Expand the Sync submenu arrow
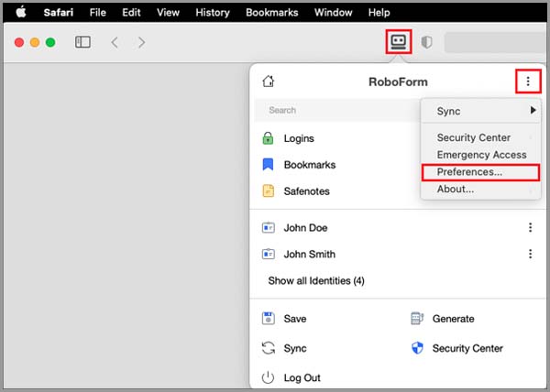 [533, 110]
